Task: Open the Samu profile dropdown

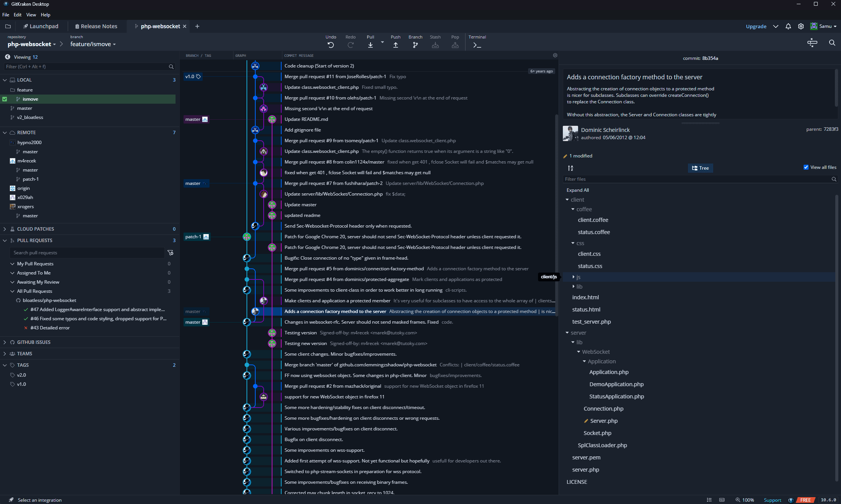Action: (823, 26)
